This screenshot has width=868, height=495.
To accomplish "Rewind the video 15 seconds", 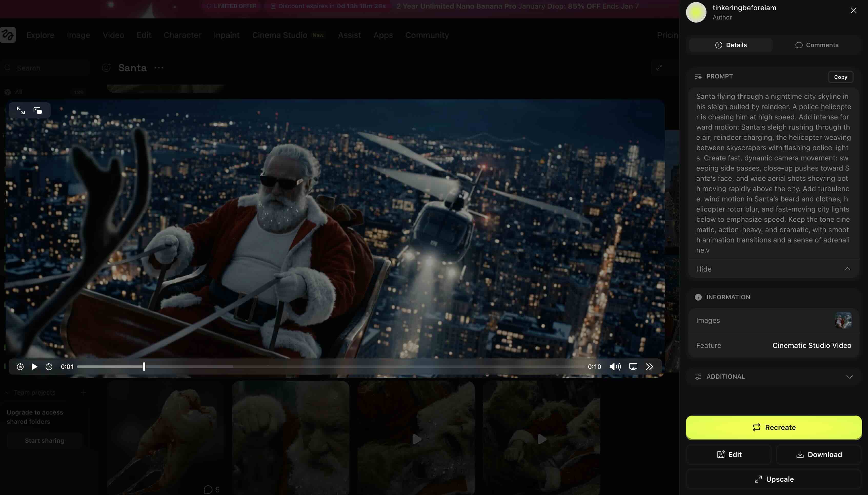I will point(20,366).
